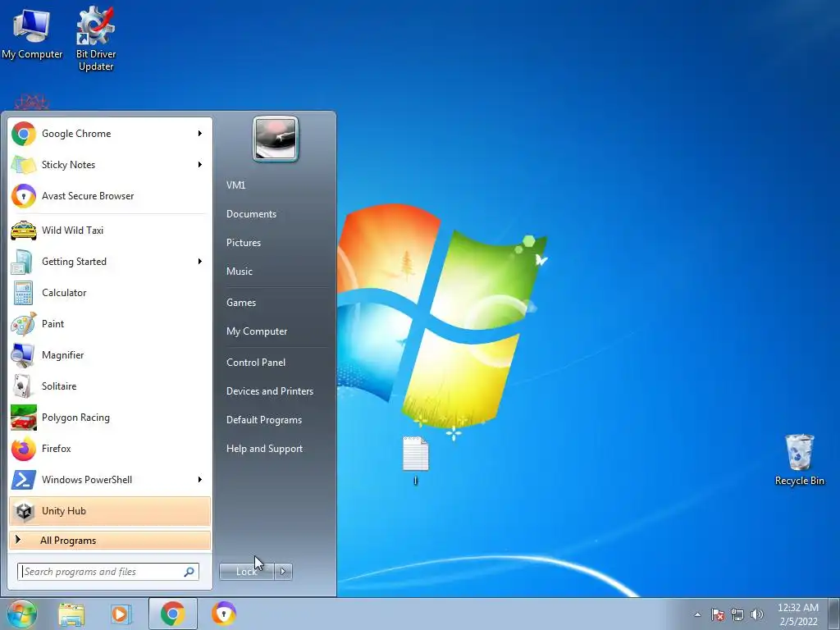Launch Solitaire game
840x630 pixels.
(x=110, y=386)
